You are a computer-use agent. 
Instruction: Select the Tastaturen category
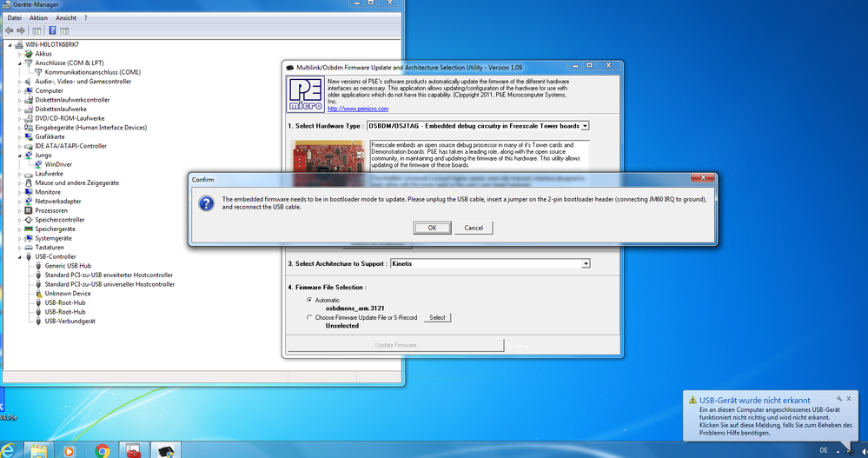(50, 248)
